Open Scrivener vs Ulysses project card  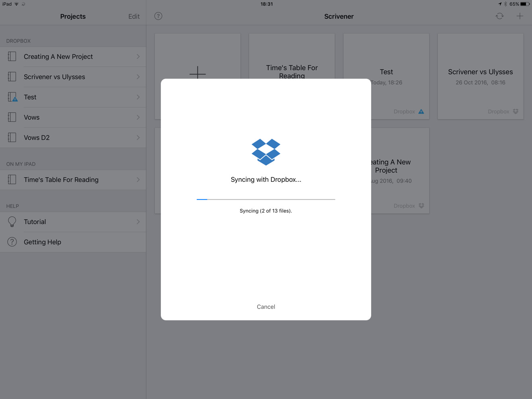[480, 76]
